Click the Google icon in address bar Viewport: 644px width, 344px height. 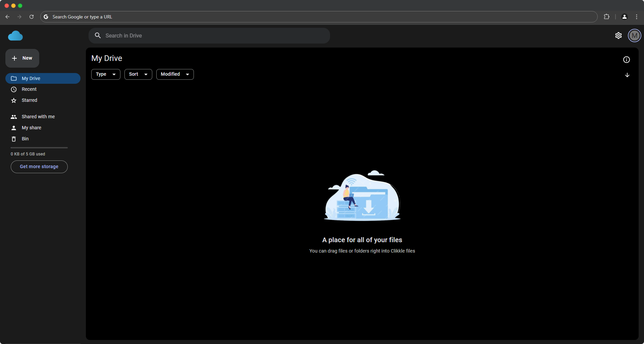point(46,17)
